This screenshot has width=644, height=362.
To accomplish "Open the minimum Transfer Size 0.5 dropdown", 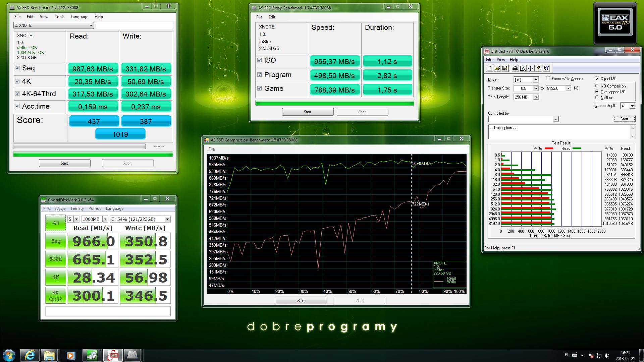I will pyautogui.click(x=526, y=88).
